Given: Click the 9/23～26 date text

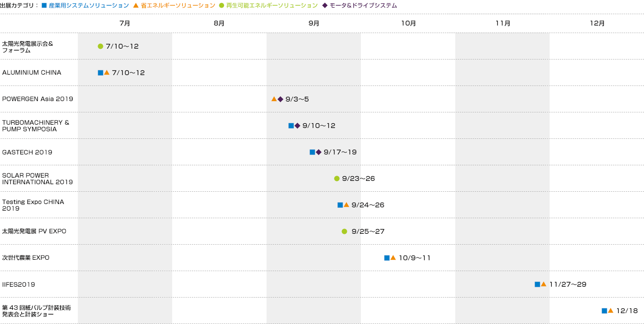Looking at the screenshot, I should pos(359,179).
